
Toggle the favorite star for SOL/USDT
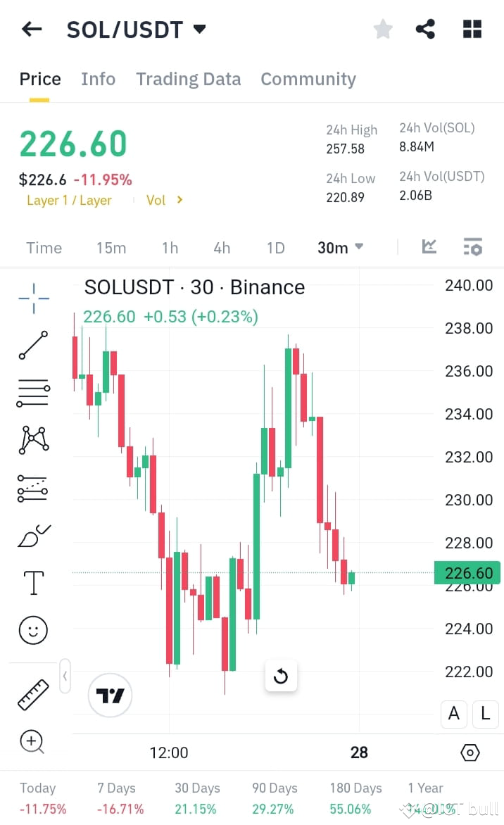click(x=383, y=29)
